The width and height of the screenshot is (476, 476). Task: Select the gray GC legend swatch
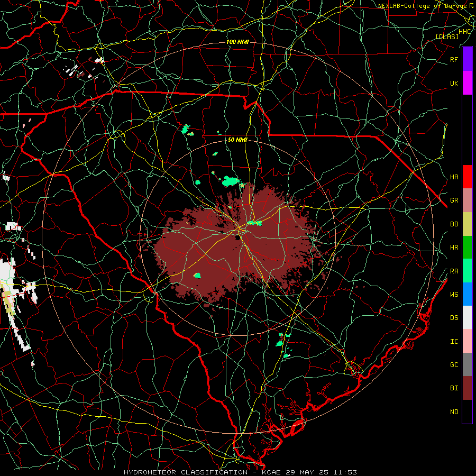[x=467, y=364]
